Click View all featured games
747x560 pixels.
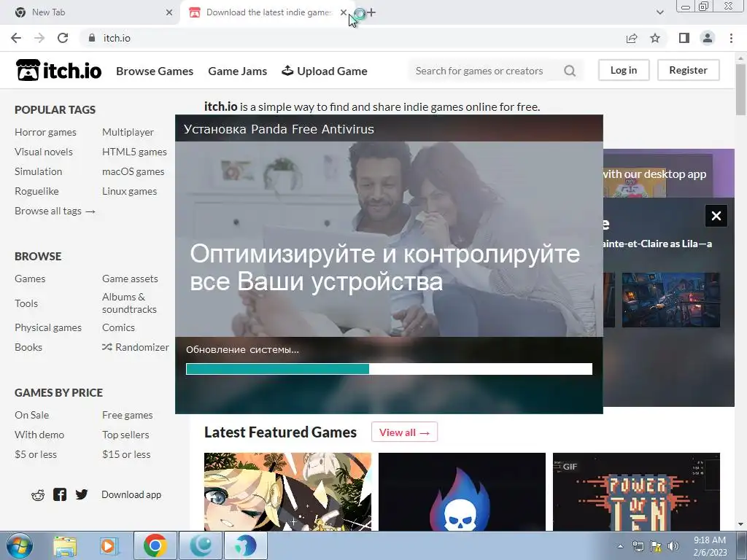tap(404, 432)
